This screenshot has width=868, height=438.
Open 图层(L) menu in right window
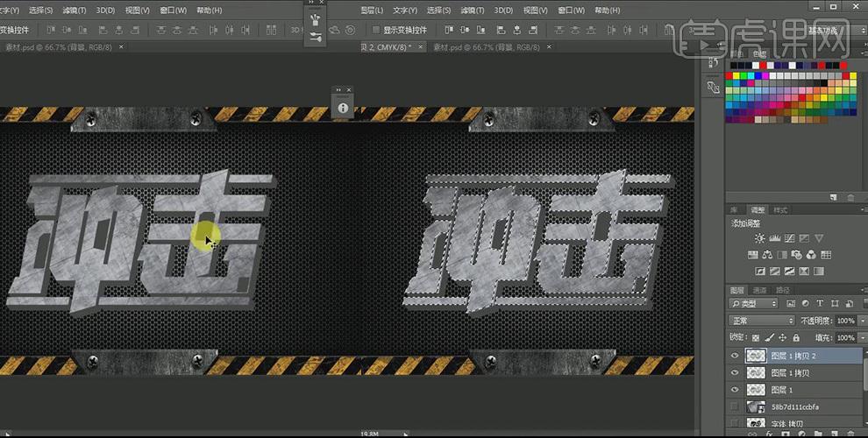pyautogui.click(x=372, y=11)
